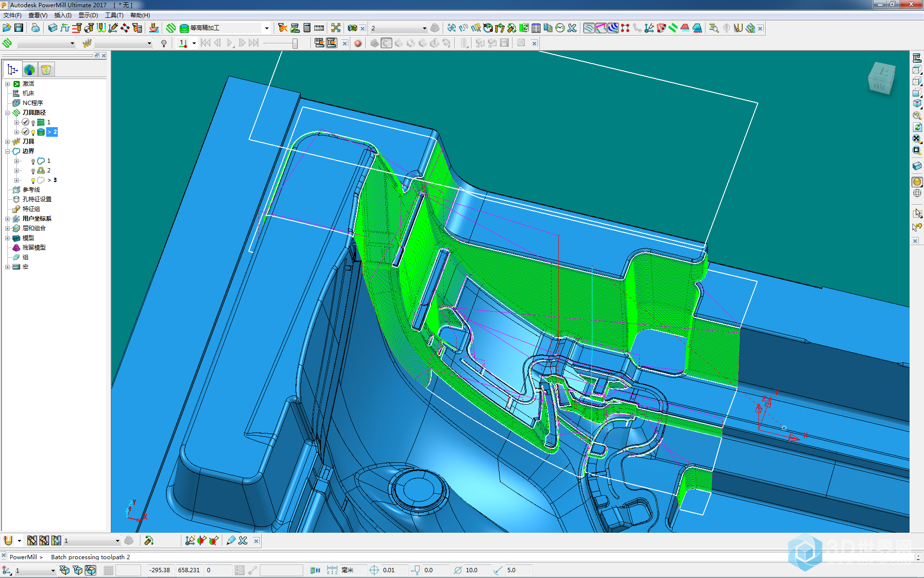
Task: Click the ViewMill red record button
Action: click(x=358, y=43)
